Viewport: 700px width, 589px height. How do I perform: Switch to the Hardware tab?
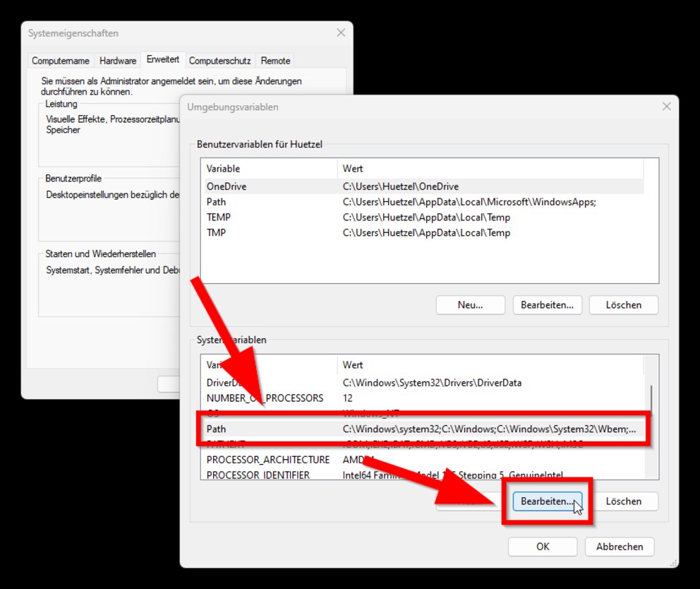(117, 61)
